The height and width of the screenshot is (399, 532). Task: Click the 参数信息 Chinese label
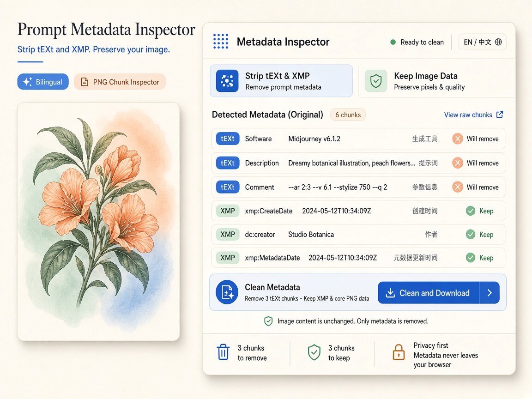click(x=425, y=187)
